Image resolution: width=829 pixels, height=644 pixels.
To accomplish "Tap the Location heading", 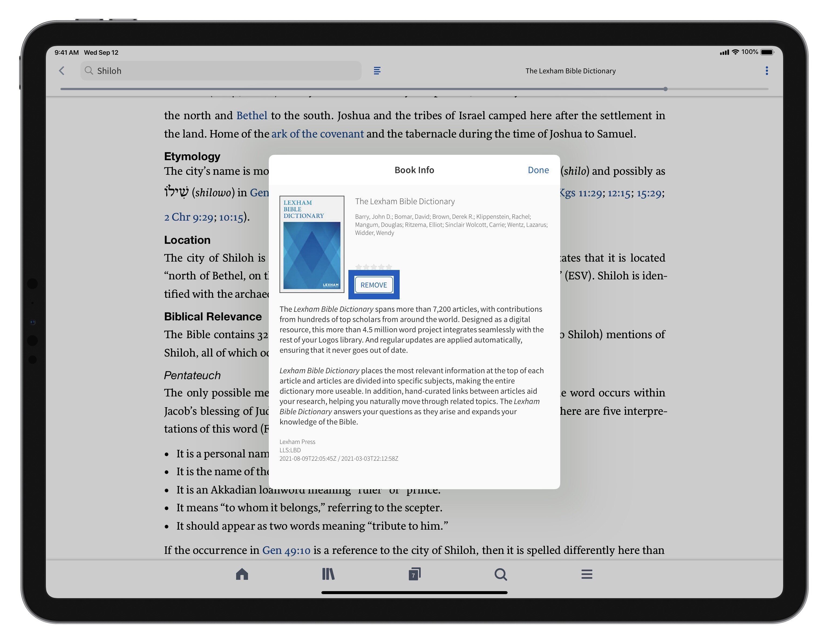I will tap(187, 240).
